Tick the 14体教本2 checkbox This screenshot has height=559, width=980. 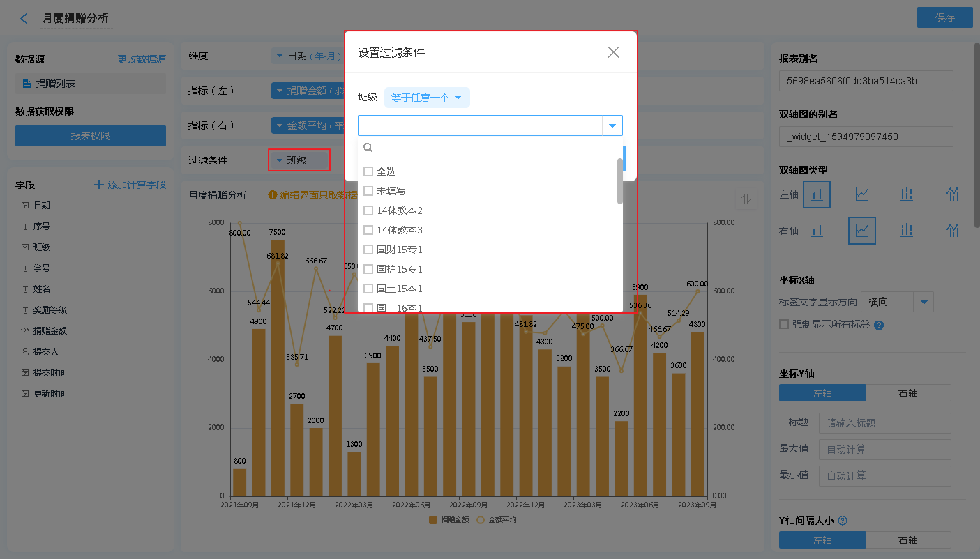tap(368, 210)
